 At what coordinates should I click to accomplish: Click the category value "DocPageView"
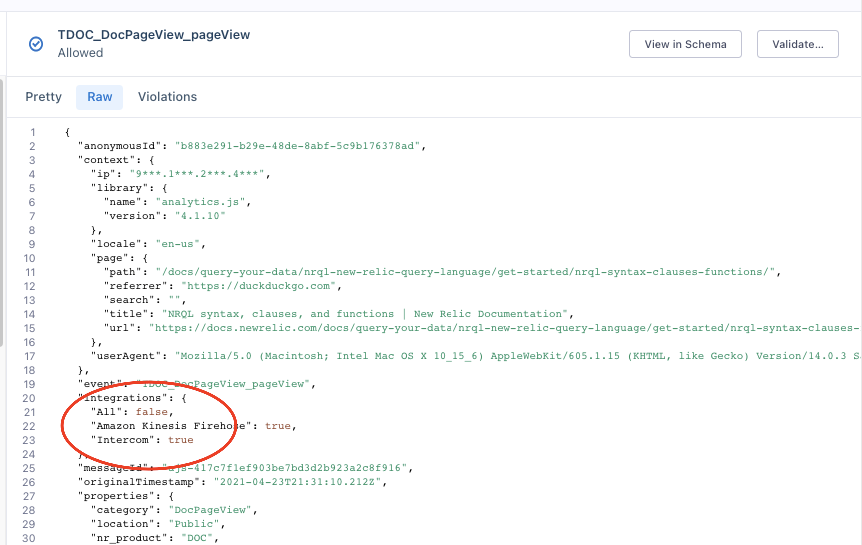[210, 510]
